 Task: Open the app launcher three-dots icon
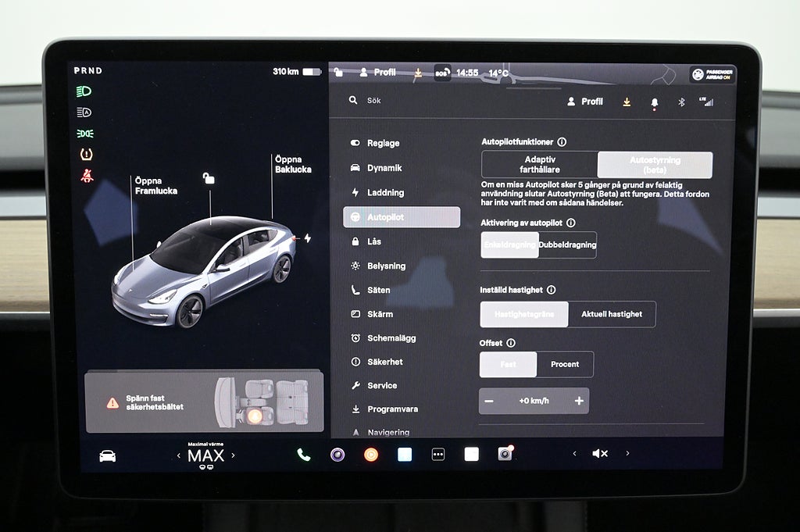(x=438, y=455)
